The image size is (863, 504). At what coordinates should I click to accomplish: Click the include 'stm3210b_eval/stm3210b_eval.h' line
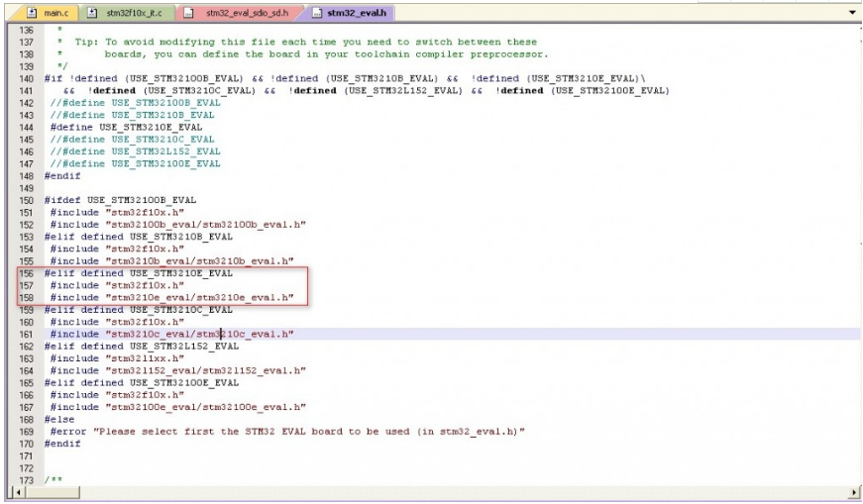(x=171, y=260)
